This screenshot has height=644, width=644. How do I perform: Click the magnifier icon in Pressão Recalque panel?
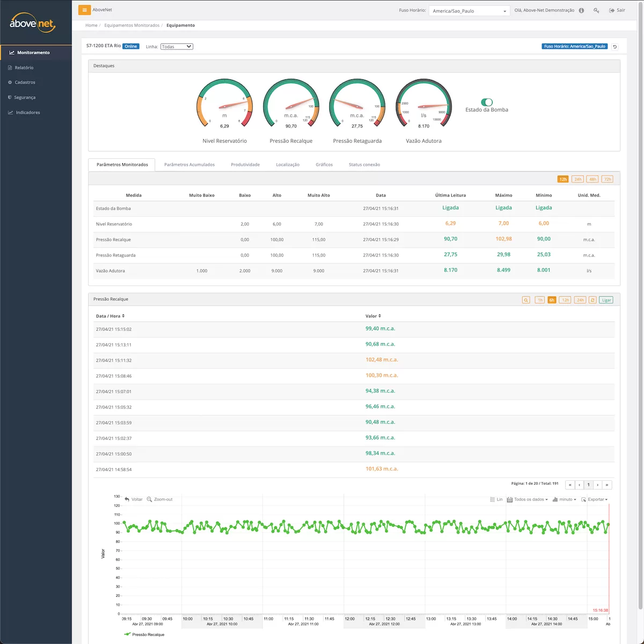pyautogui.click(x=526, y=300)
